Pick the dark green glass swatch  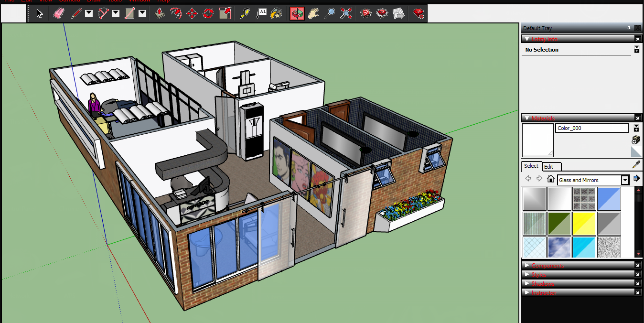[x=559, y=224]
